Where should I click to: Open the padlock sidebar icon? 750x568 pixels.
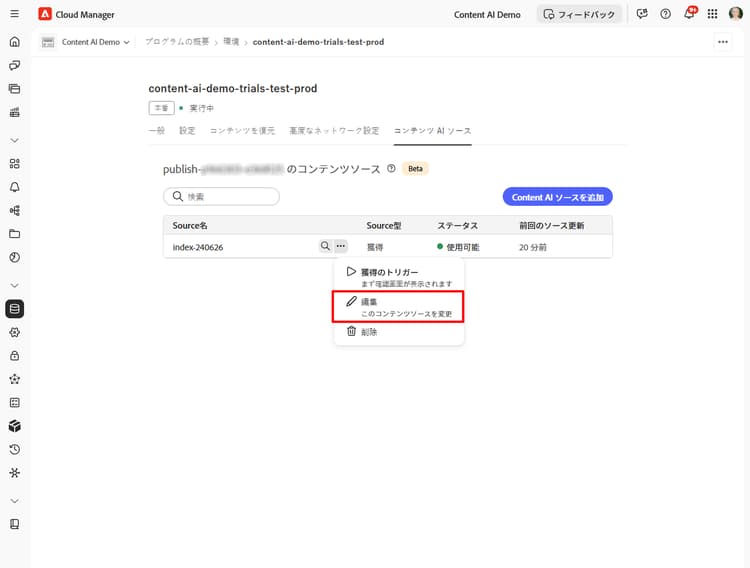[15, 356]
